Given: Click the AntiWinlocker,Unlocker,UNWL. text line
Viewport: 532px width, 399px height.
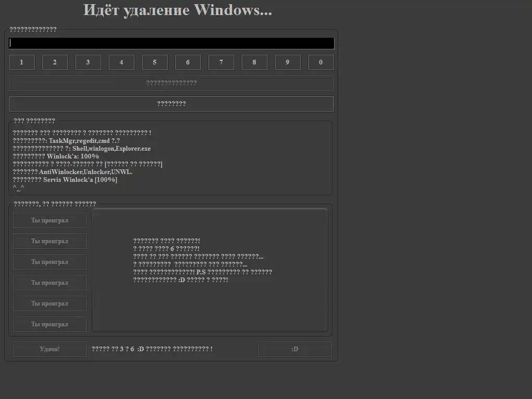Looking at the screenshot, I should click(x=73, y=172).
